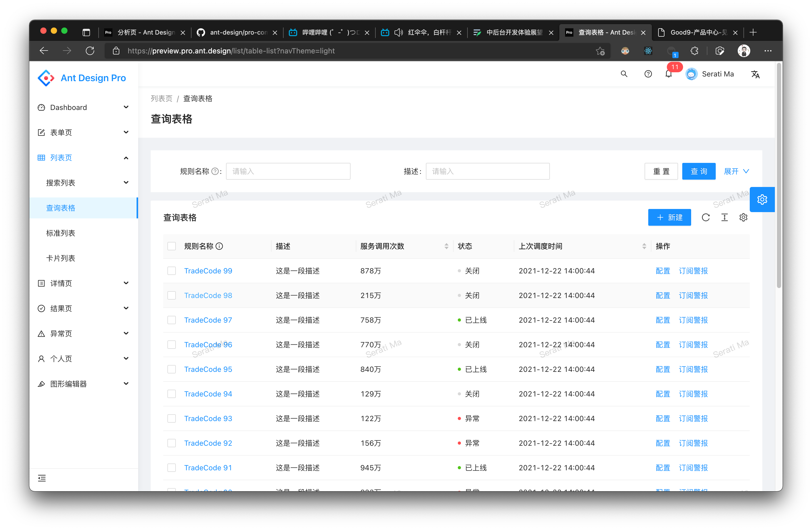The image size is (812, 530).
Task: Open the language switcher icon
Action: click(755, 74)
